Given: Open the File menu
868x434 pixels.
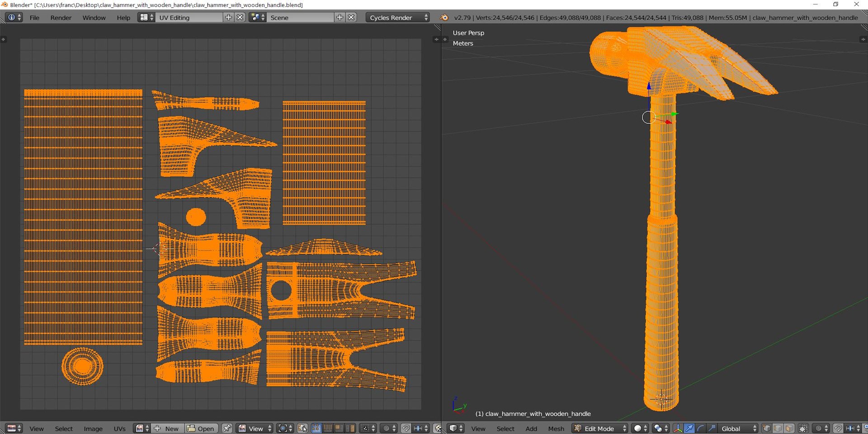Looking at the screenshot, I should click(x=34, y=18).
